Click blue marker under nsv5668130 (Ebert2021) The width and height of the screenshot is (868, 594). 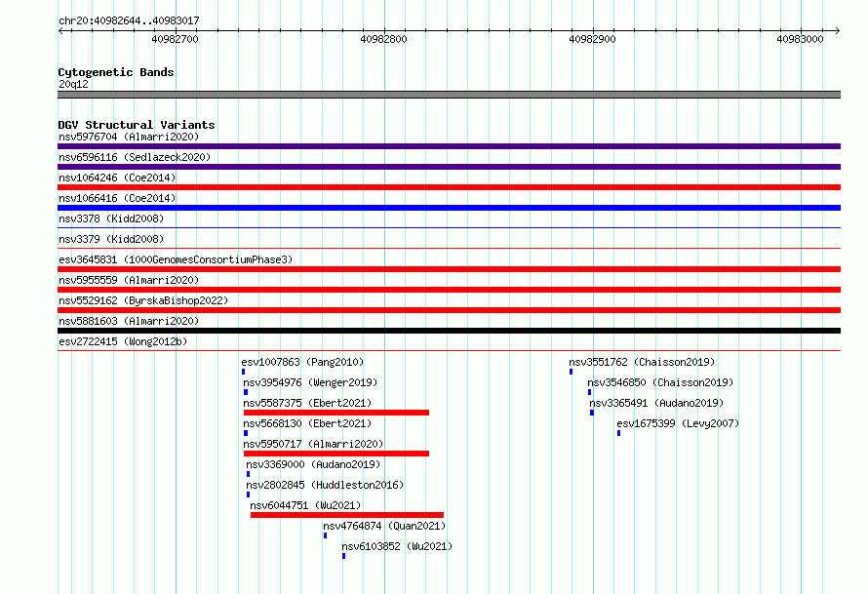pos(246,433)
